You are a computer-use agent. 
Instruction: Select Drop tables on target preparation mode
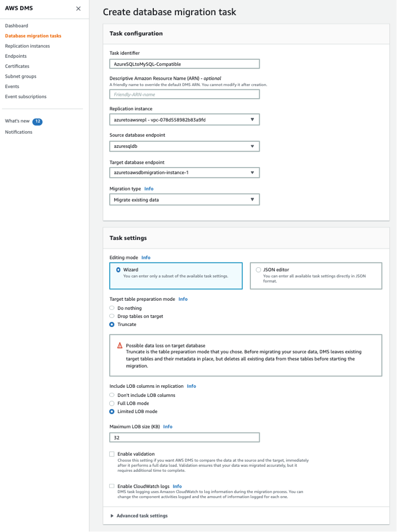point(112,316)
